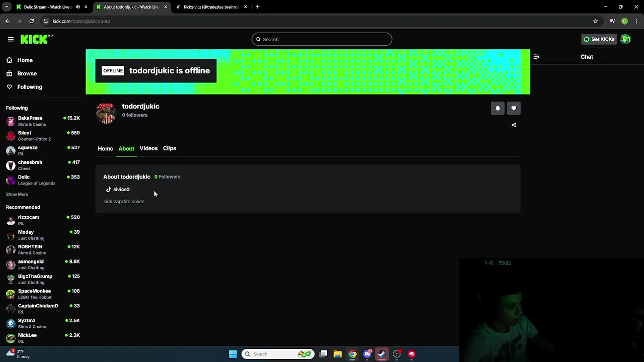Click the OFFLINE badge
The image size is (644, 362).
pos(113,71)
